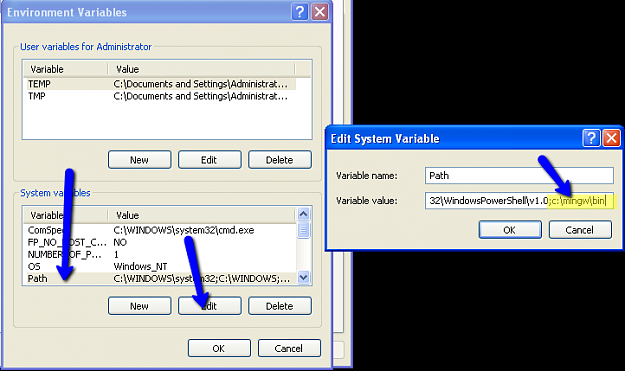Click the Variable name field containing Path
This screenshot has width=625, height=371.
click(x=519, y=176)
